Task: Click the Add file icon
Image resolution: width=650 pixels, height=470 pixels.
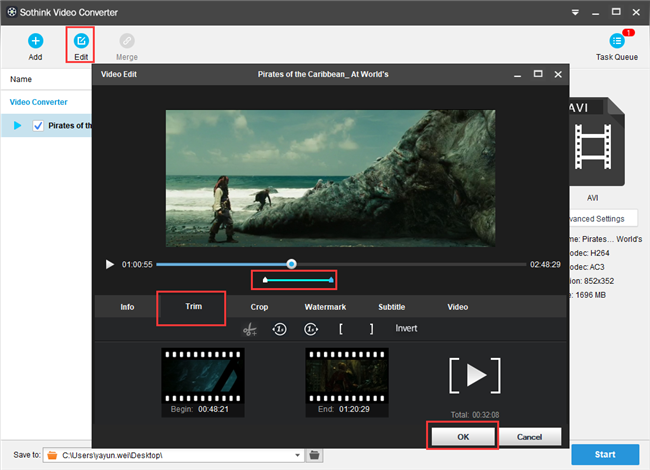Action: coord(35,41)
